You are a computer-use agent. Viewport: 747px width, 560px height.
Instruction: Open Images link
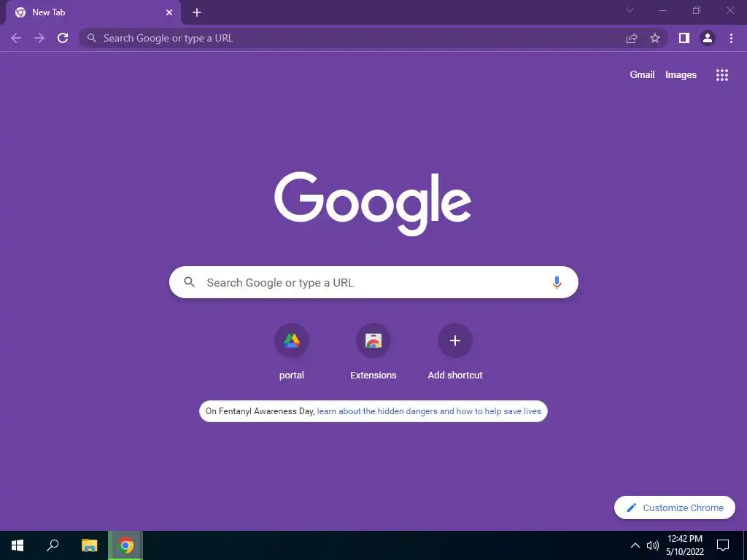[x=681, y=75]
